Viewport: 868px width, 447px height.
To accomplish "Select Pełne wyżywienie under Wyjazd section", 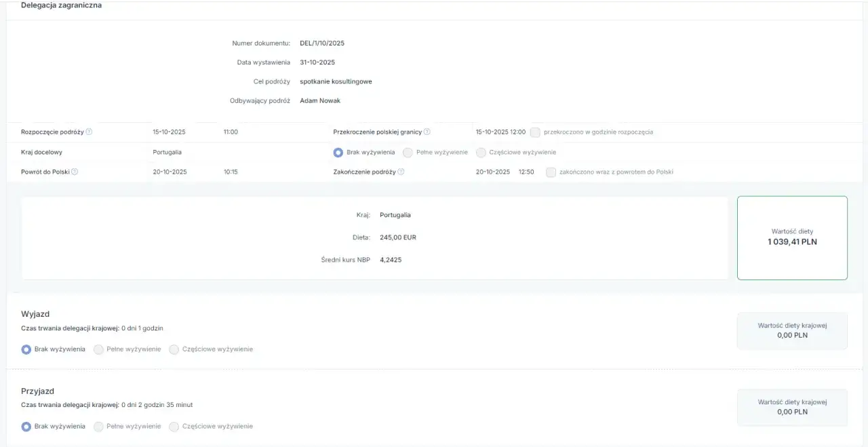I will click(x=99, y=349).
